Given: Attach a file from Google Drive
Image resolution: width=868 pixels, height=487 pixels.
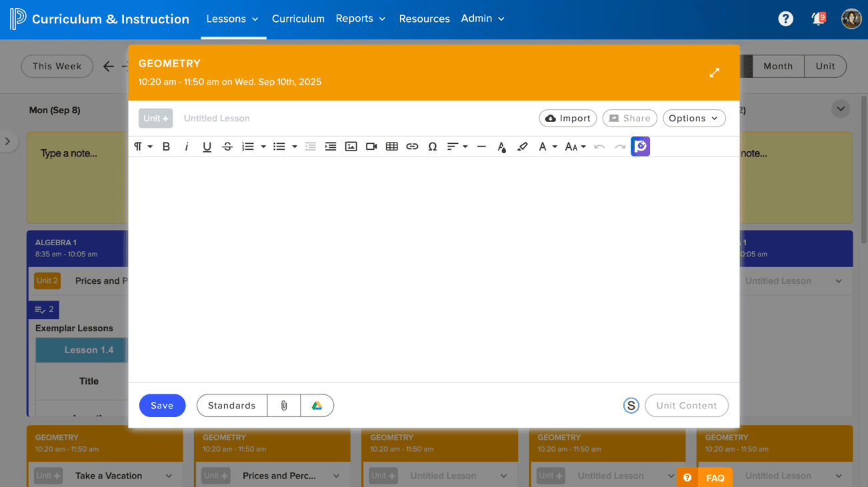Looking at the screenshot, I should click(317, 405).
